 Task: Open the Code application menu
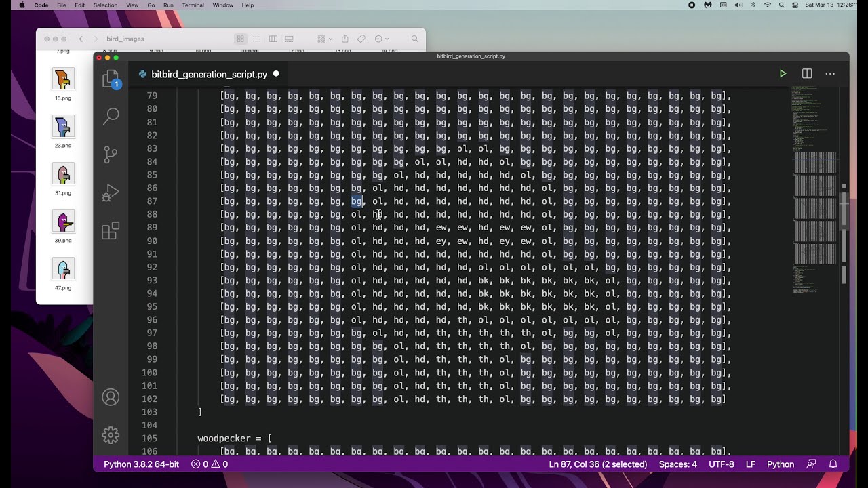click(41, 5)
